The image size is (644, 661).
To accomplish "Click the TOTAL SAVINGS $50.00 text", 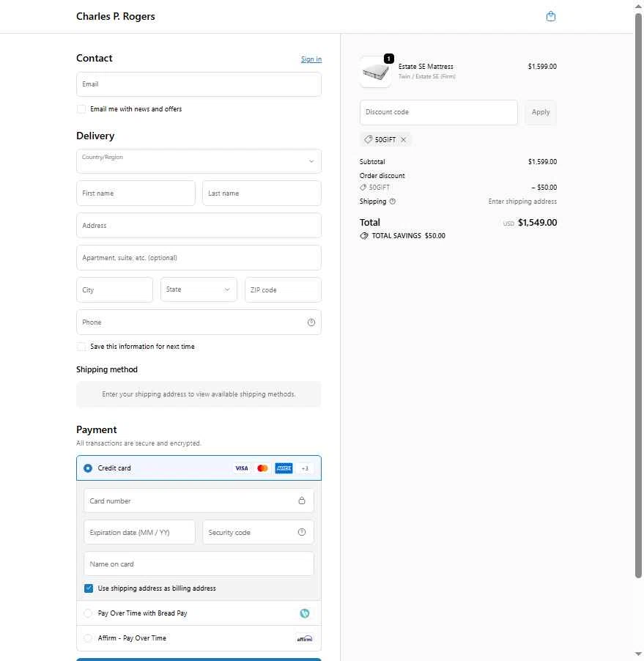I will [x=408, y=236].
